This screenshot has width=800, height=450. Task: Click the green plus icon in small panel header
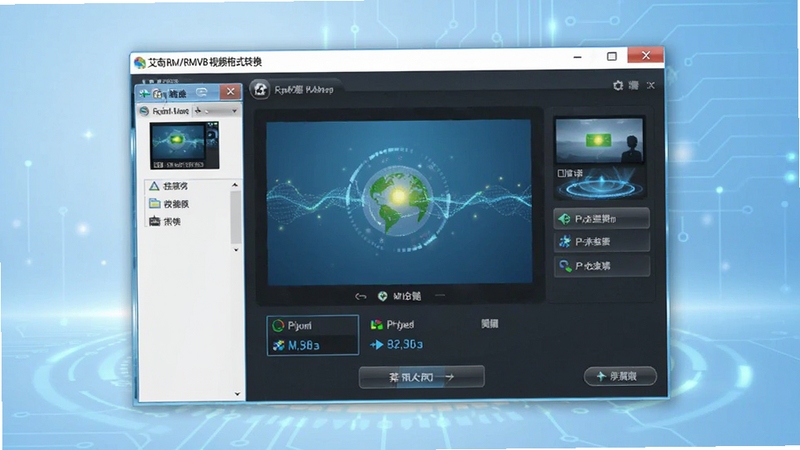(145, 93)
